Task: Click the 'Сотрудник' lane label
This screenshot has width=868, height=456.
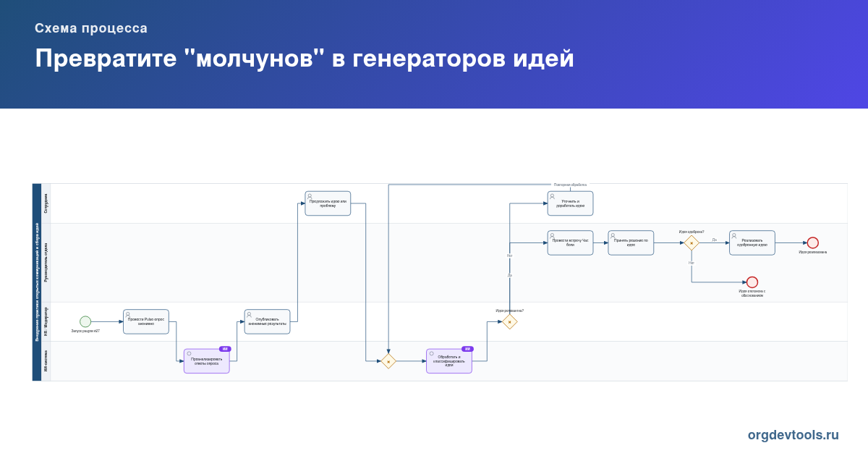Action: pyautogui.click(x=46, y=203)
